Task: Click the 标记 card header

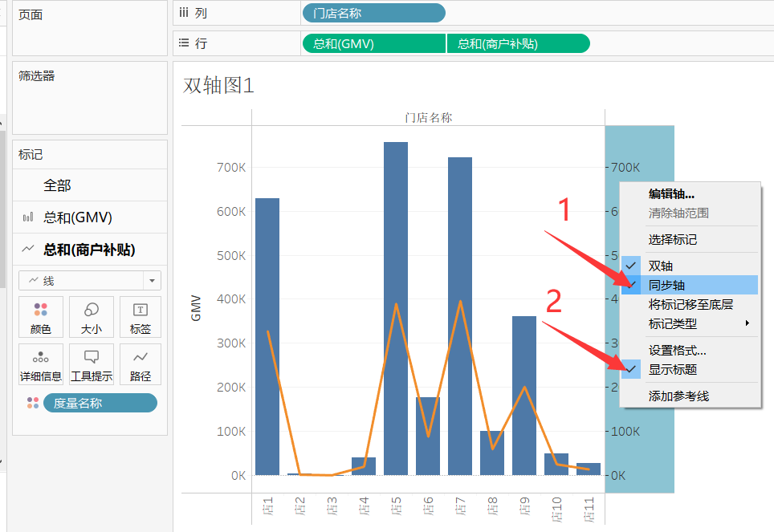Action: [31, 155]
